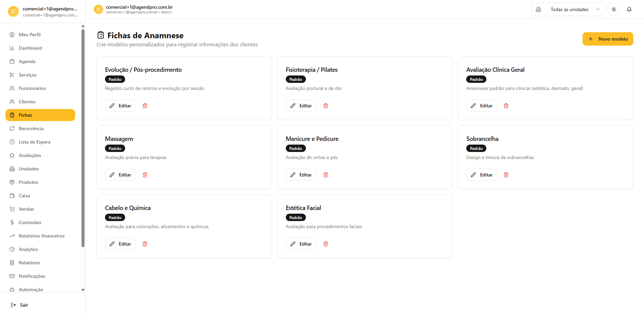The image size is (644, 317).
Task: Click trash icon on Manicure e Pedicure card
Action: point(325,175)
